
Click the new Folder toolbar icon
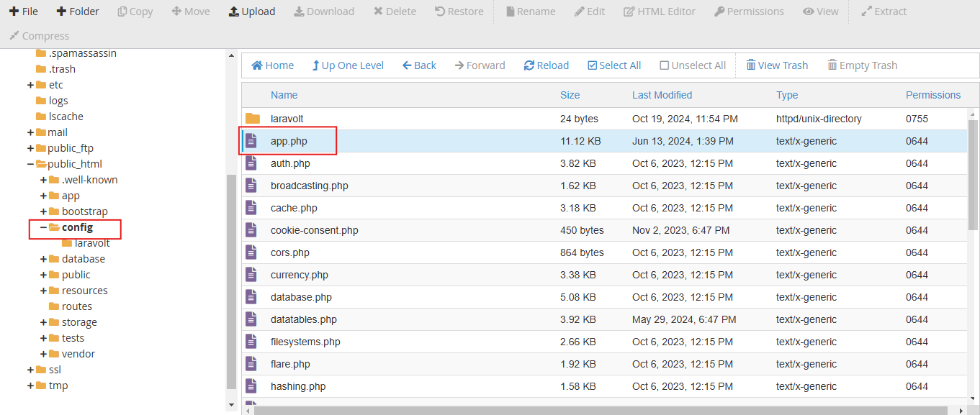pyautogui.click(x=61, y=12)
